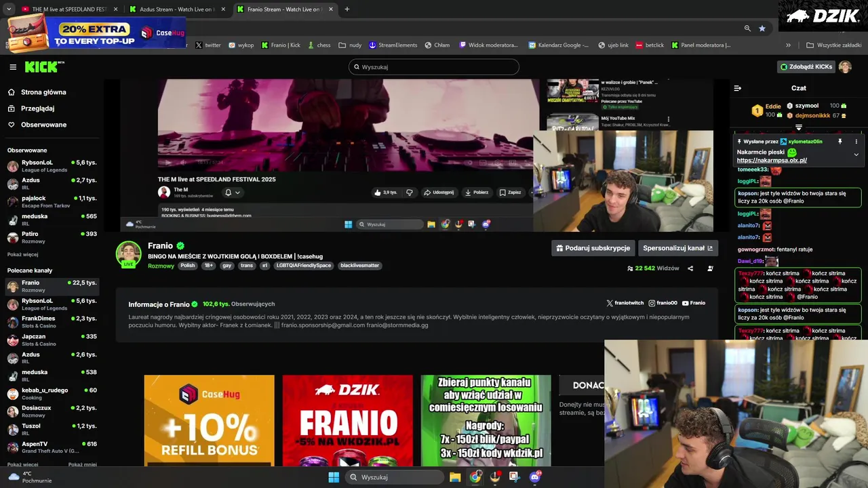Expand the chat gift leaderboard handle

[798, 127]
